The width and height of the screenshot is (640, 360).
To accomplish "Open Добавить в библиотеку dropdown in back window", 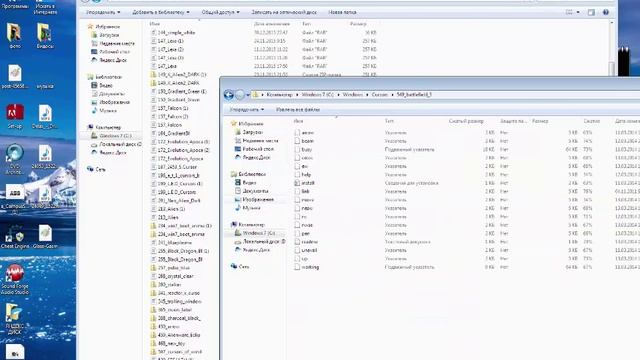I will (x=161, y=12).
